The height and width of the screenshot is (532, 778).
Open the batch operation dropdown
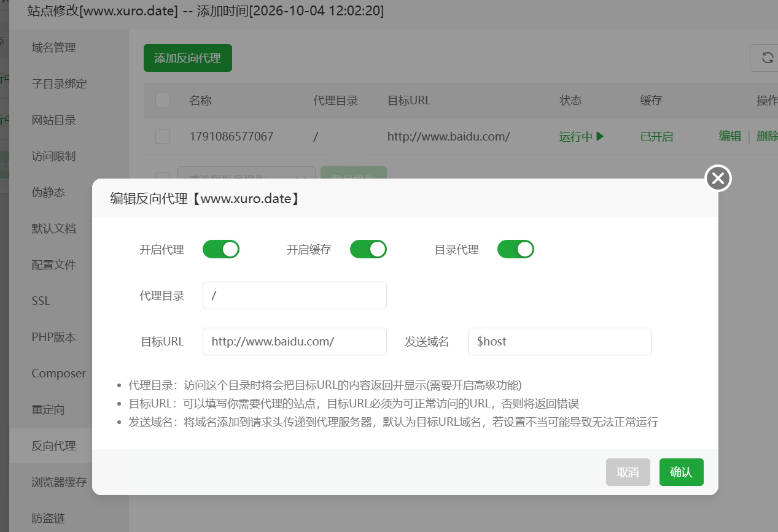pos(246,176)
